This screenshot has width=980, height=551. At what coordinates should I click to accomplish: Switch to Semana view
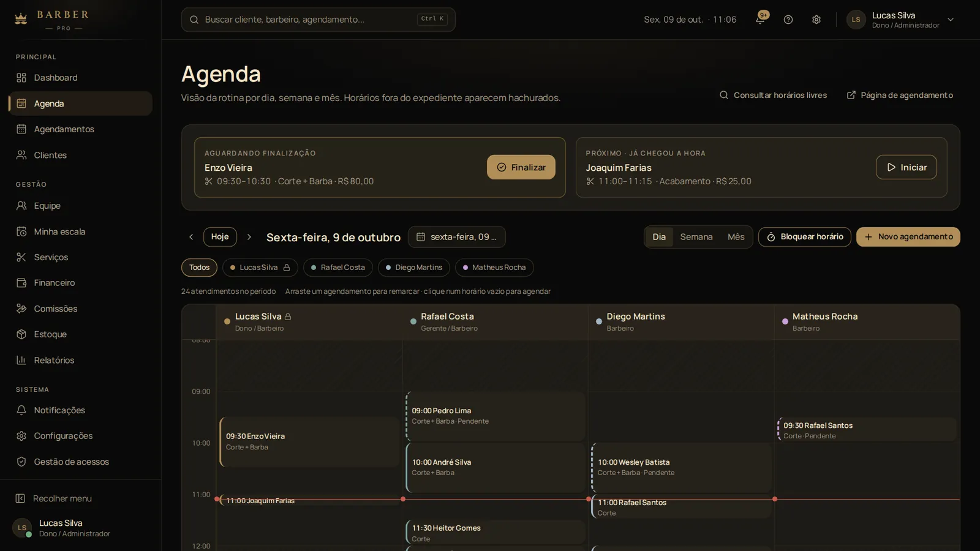696,237
